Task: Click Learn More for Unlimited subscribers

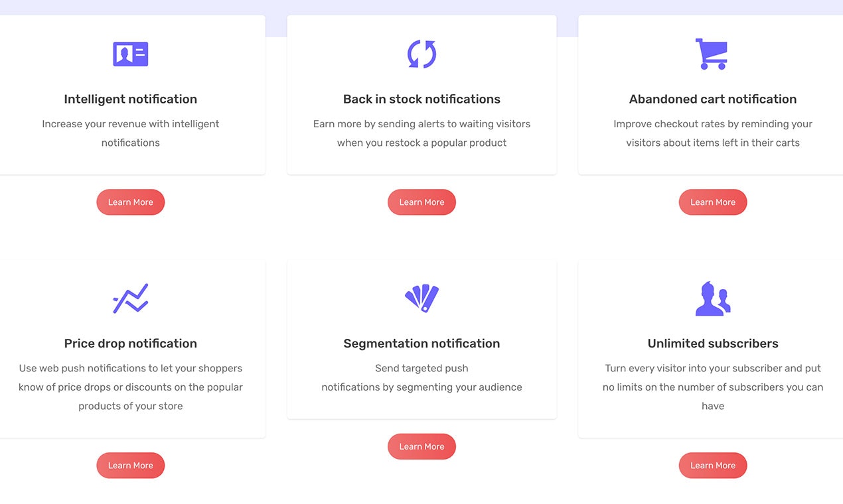Action: tap(712, 466)
